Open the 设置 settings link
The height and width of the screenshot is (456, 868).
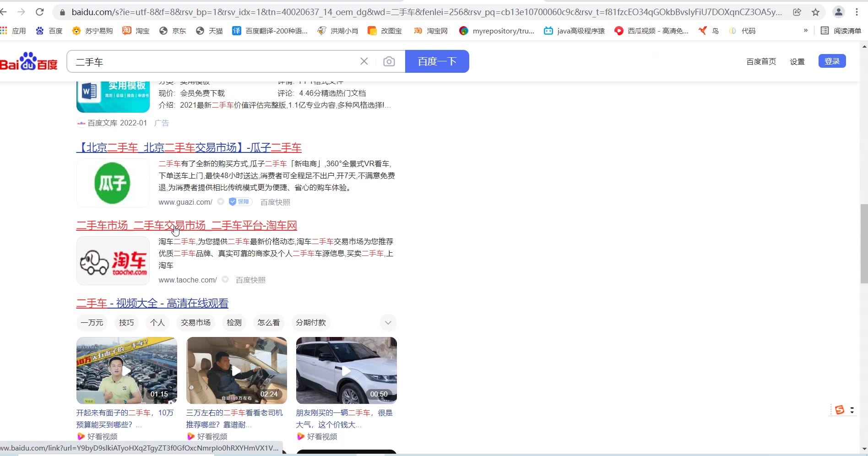pos(797,62)
